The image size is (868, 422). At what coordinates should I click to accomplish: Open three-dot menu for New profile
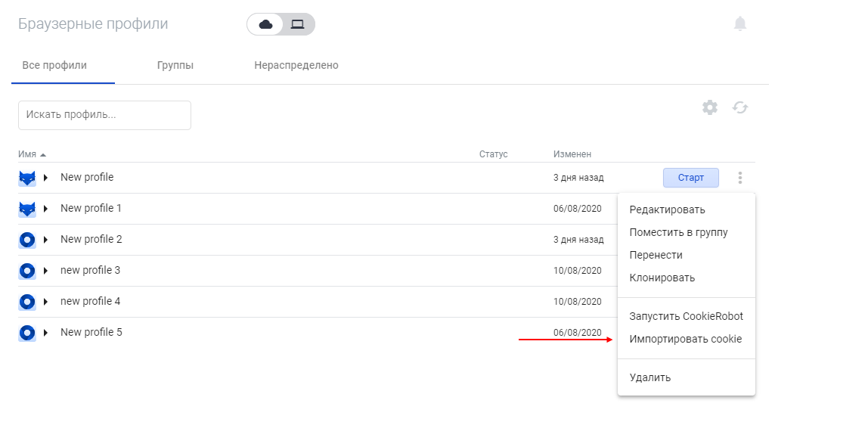tap(740, 178)
